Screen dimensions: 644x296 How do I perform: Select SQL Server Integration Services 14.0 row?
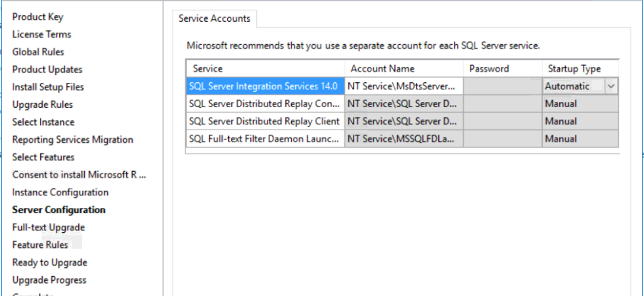(x=264, y=86)
